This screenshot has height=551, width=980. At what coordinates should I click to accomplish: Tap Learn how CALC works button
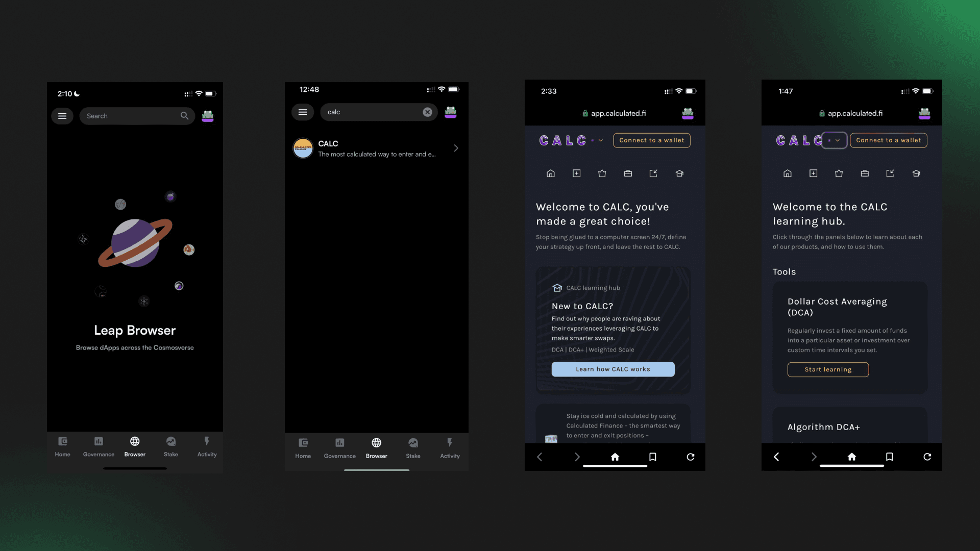pyautogui.click(x=612, y=369)
